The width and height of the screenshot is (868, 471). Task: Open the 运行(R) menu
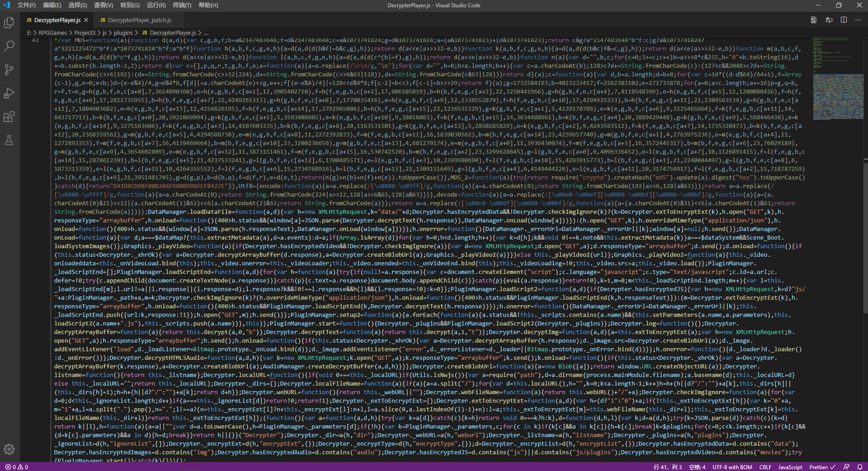[x=156, y=5]
